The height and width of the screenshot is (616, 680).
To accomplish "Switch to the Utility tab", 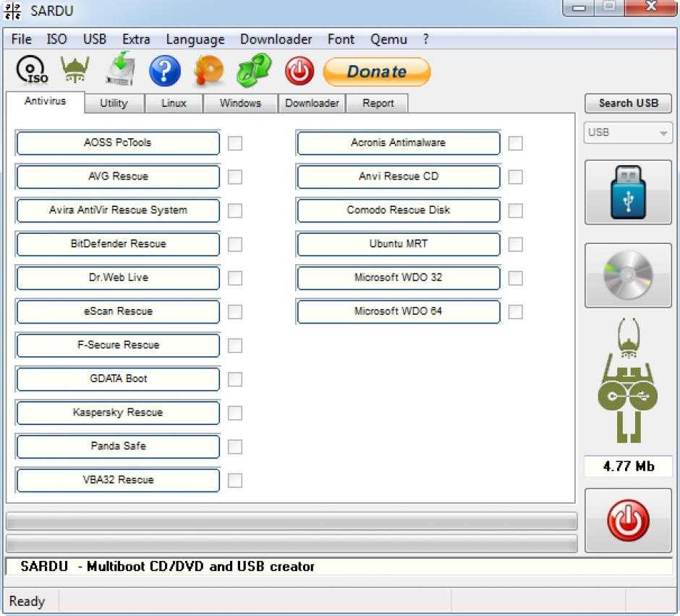I will (x=114, y=104).
